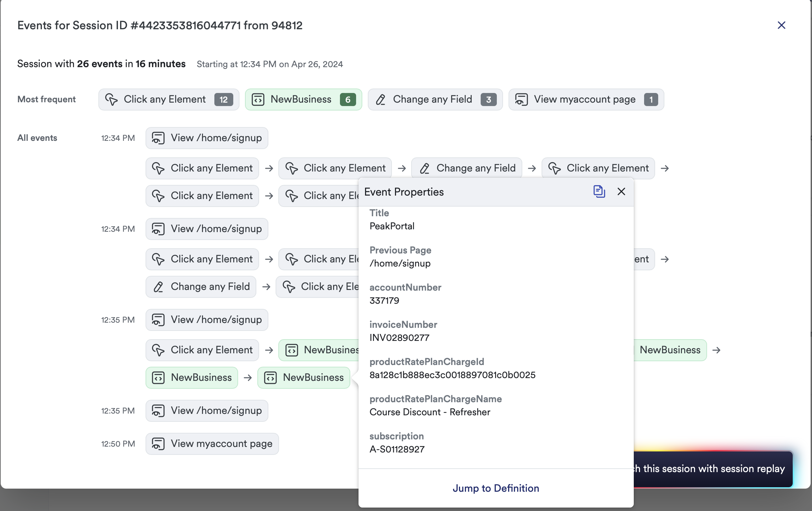Close the Event Properties popup
The image size is (812, 511).
click(x=621, y=191)
